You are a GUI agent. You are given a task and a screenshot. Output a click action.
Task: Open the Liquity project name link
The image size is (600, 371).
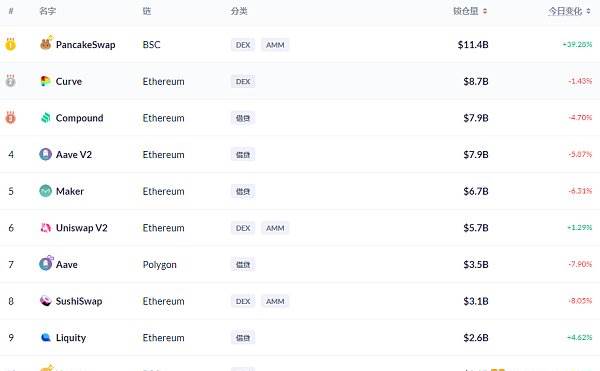[x=71, y=338]
